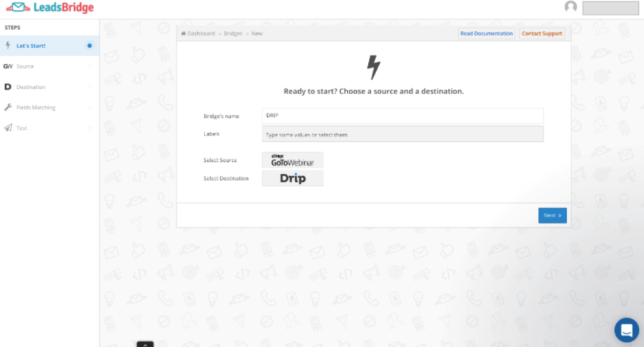Select the Let's Start! step label
This screenshot has width=644, height=347.
point(31,46)
